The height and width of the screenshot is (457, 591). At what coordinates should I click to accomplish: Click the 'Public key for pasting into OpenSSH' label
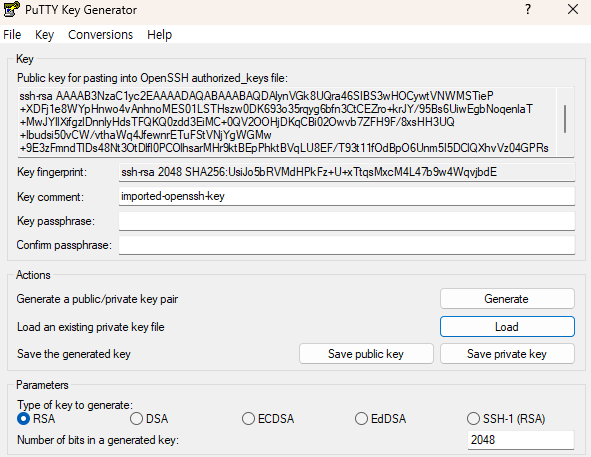click(152, 78)
